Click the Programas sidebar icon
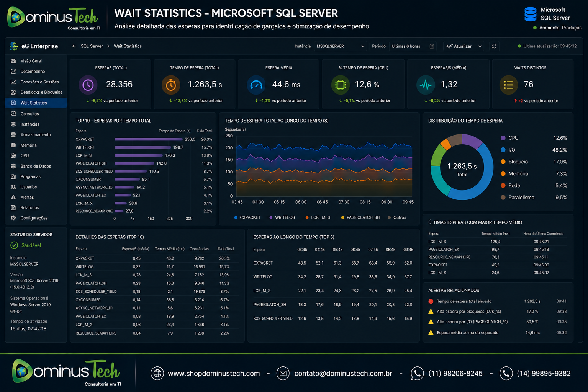The height and width of the screenshot is (392, 588). (x=13, y=176)
